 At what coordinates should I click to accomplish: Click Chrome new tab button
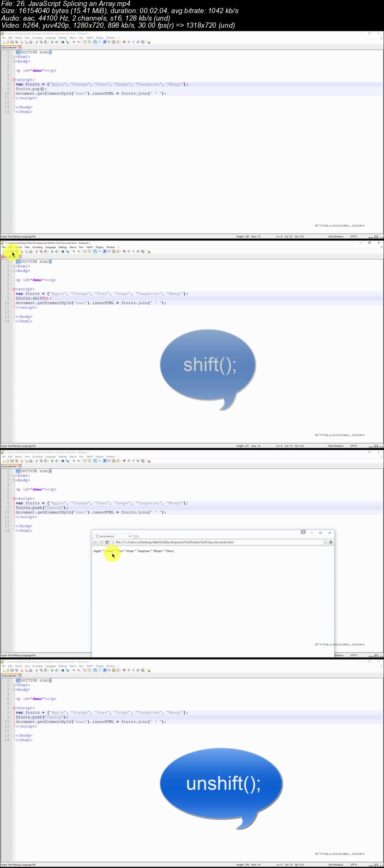pyautogui.click(x=136, y=536)
